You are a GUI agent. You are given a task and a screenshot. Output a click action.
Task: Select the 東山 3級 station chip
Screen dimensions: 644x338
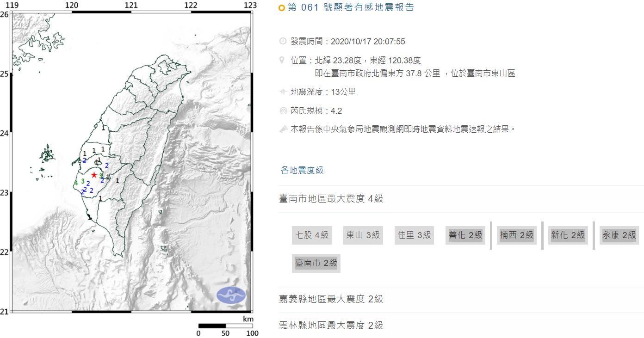click(x=363, y=235)
